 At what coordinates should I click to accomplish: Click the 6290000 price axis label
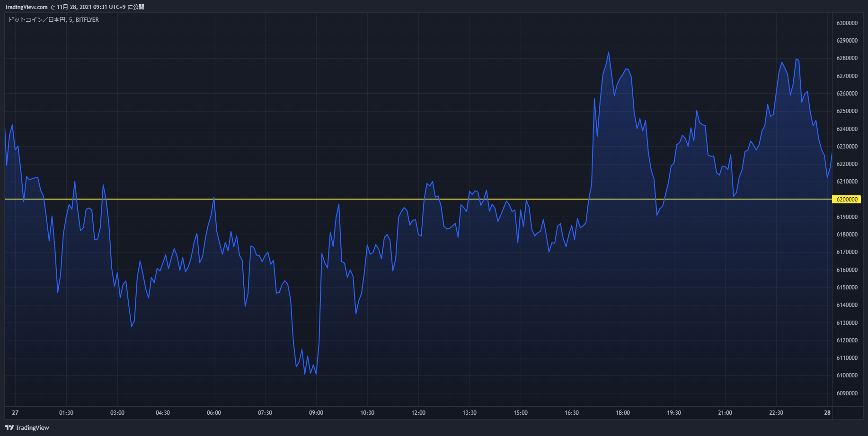[847, 41]
